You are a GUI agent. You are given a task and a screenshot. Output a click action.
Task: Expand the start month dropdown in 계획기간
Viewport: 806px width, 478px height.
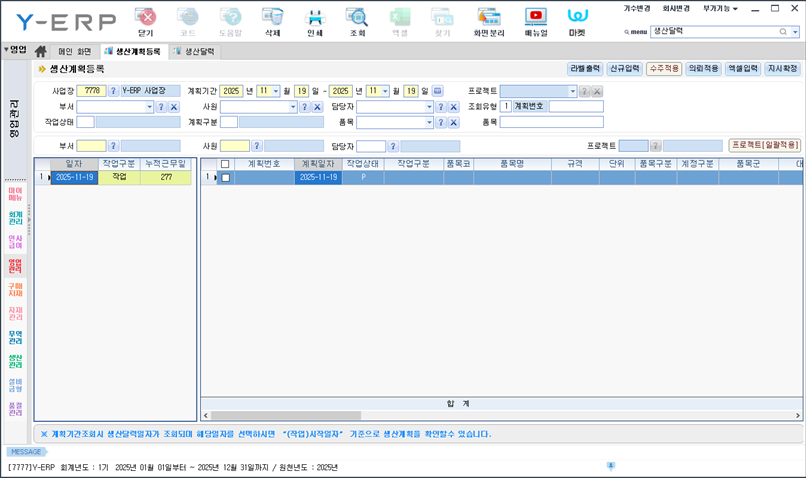coord(275,91)
